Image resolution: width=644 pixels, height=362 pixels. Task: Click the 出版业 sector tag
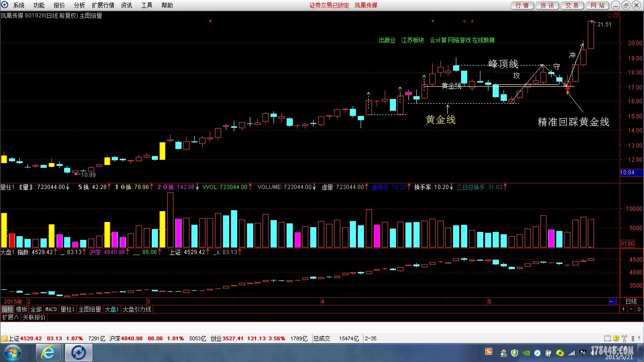pos(387,41)
